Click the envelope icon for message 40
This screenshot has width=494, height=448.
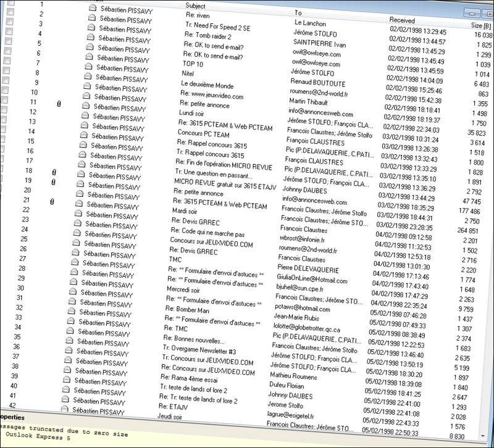point(67,390)
